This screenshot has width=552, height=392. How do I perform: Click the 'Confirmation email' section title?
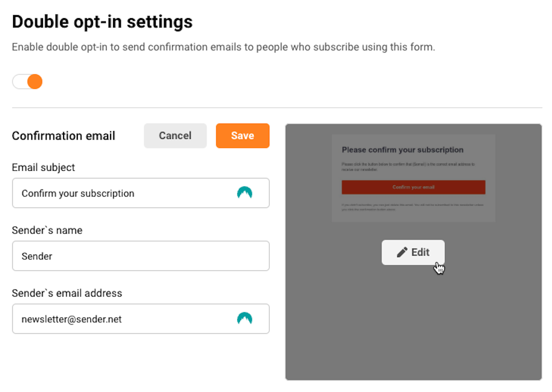[64, 136]
